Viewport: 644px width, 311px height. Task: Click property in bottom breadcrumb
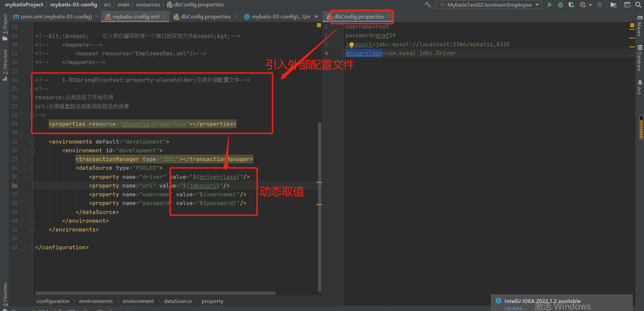pos(212,301)
